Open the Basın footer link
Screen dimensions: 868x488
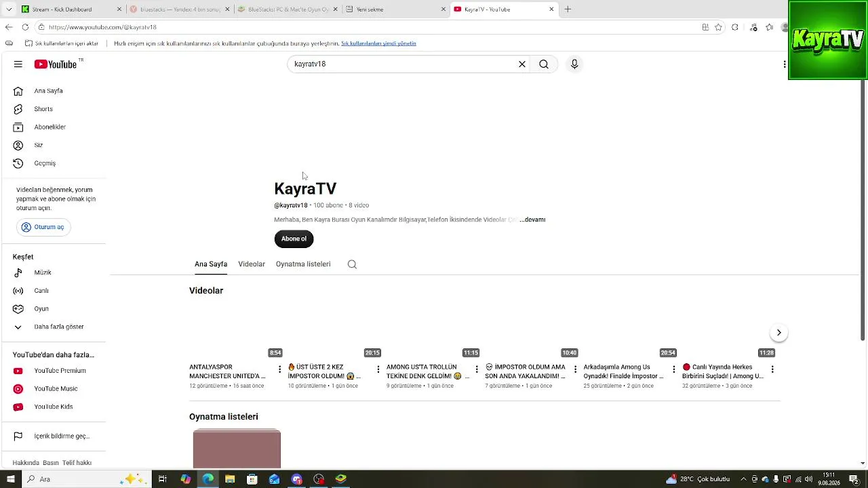(51, 463)
